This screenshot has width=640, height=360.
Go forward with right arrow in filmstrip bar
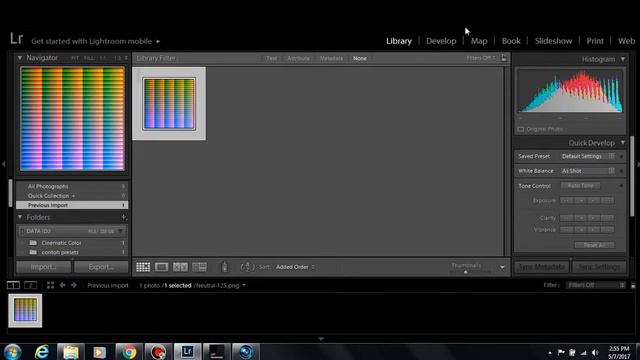(x=73, y=285)
